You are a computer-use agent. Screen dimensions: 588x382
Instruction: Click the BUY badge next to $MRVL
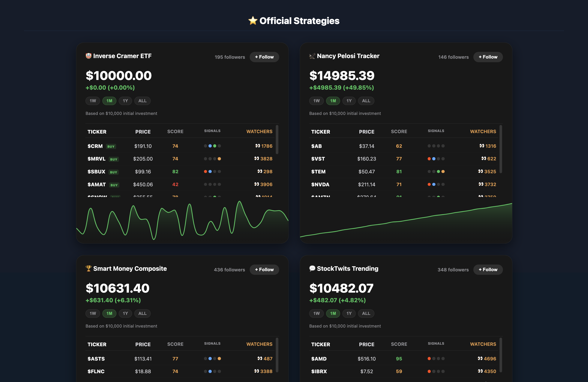click(x=114, y=159)
